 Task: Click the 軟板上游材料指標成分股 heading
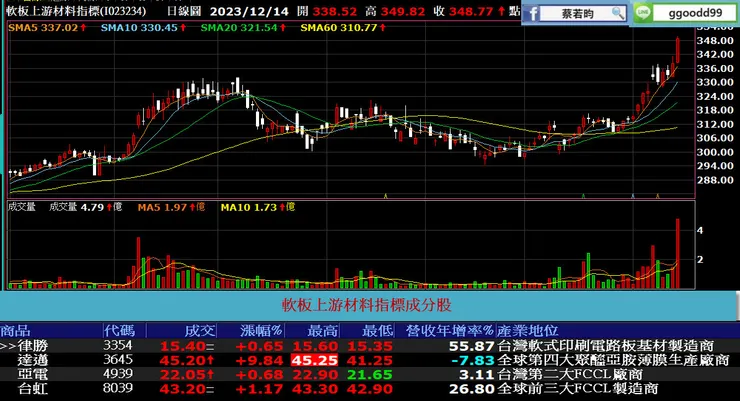367,305
